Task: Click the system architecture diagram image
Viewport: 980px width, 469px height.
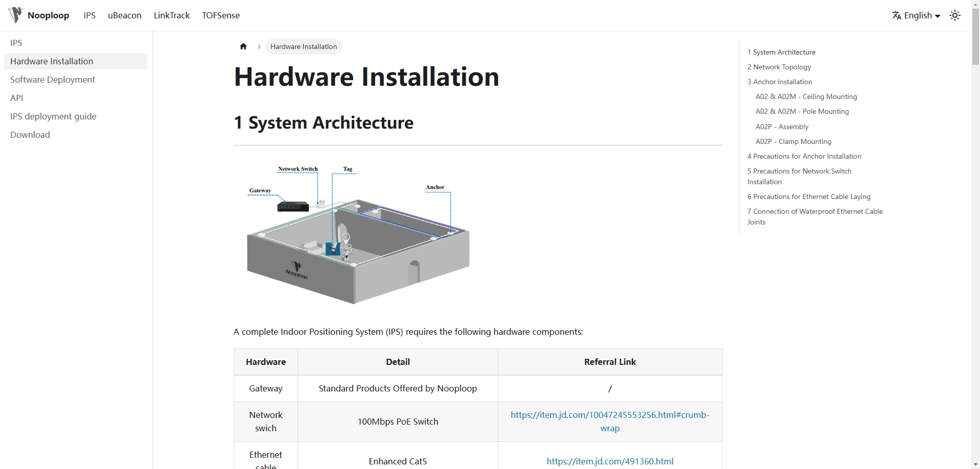Action: (x=358, y=234)
